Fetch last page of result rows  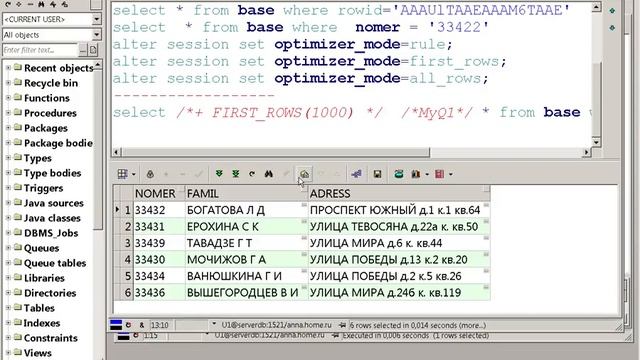236,174
